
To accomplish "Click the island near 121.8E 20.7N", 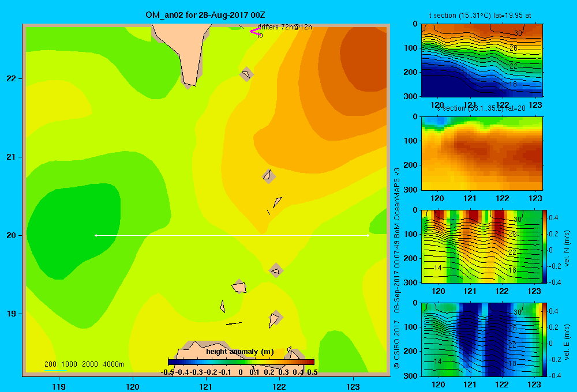I will click(268, 176).
